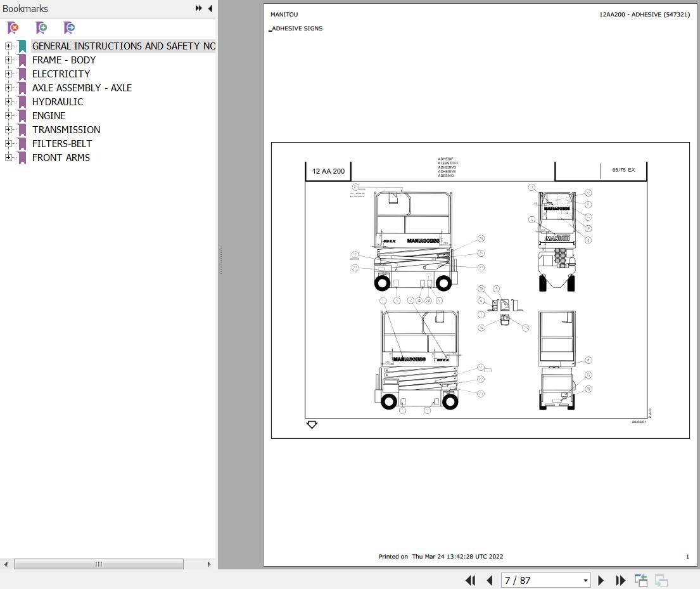Collapse the Bookmarks panel with the left arrow

pos(210,8)
